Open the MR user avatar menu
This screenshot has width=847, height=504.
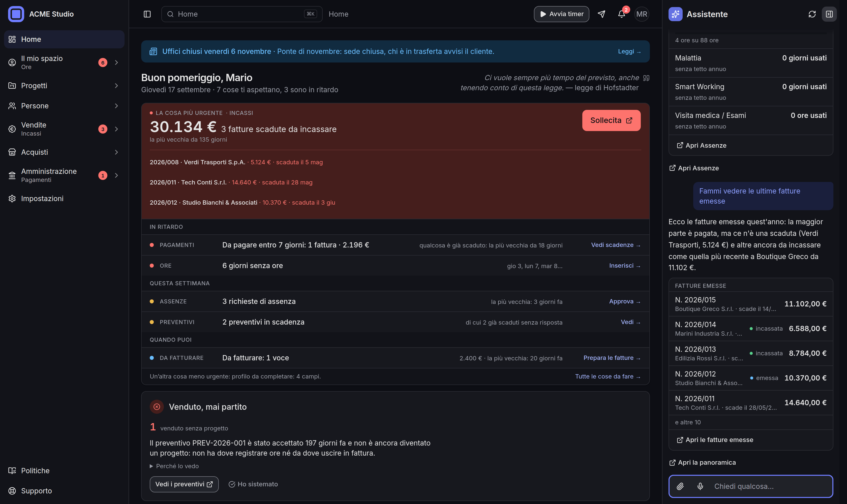[x=642, y=14]
